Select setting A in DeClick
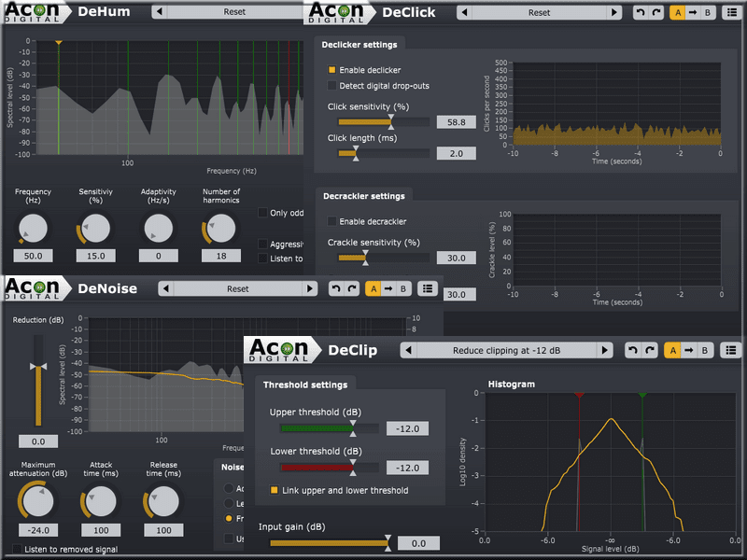Image resolution: width=747 pixels, height=560 pixels. [678, 12]
